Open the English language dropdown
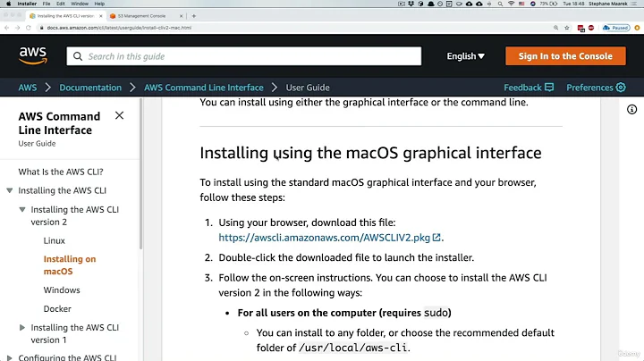 465,56
